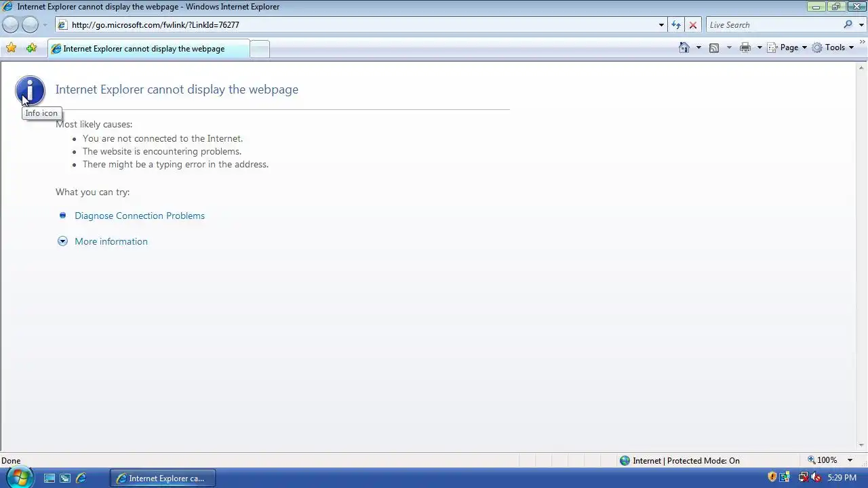Click Switch between windows quick launch icon
Viewport: 868px width, 488px height.
[65, 478]
